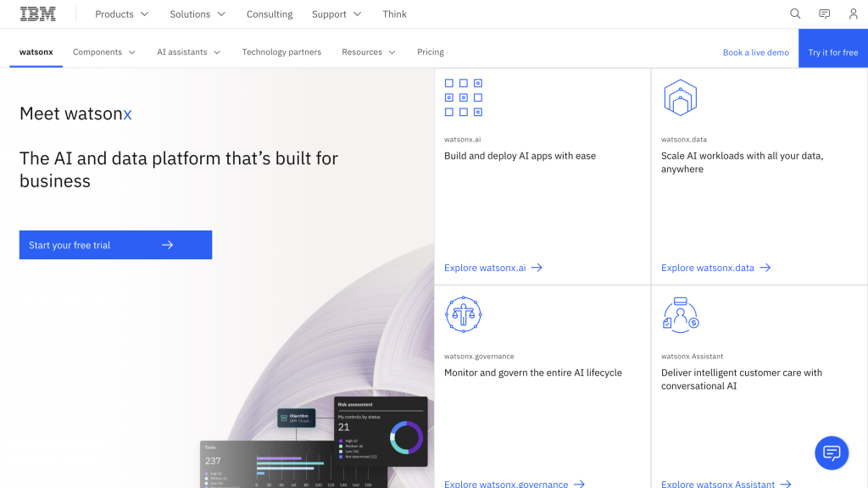Open the Consulting menu item

click(x=270, y=14)
